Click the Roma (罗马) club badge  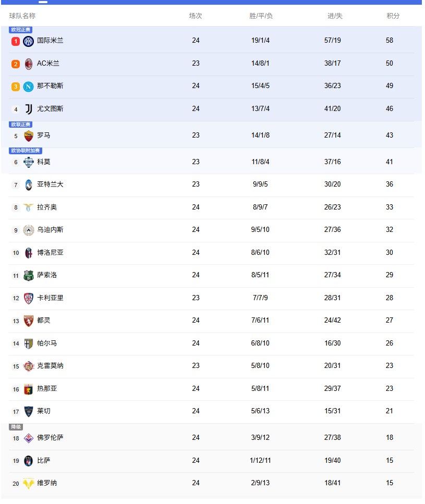(x=29, y=136)
